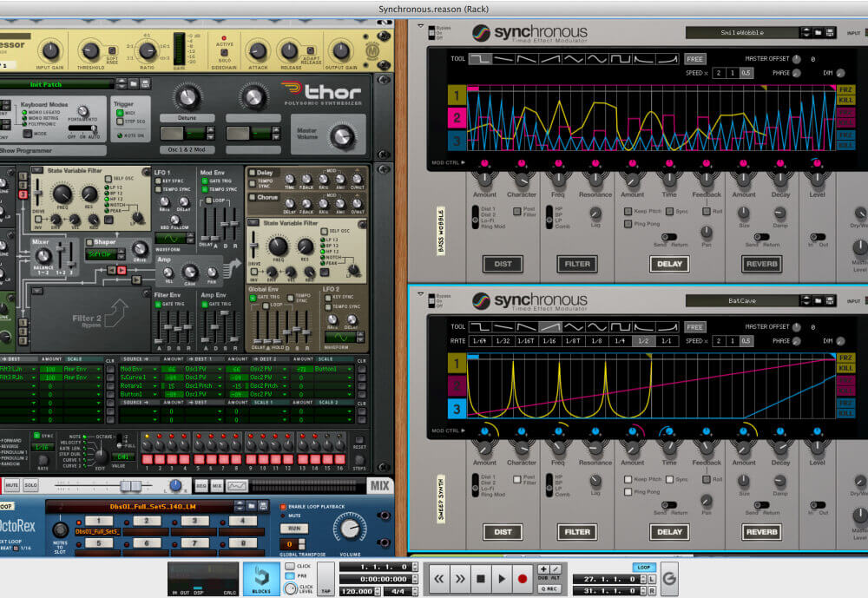868x598 pixels.
Task: Browse OctoRex loop with folder icon
Action: [x=252, y=505]
